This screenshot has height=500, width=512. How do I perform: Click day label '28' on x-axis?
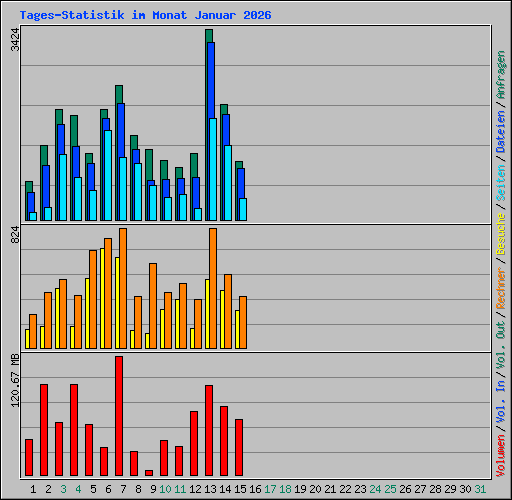435,489
